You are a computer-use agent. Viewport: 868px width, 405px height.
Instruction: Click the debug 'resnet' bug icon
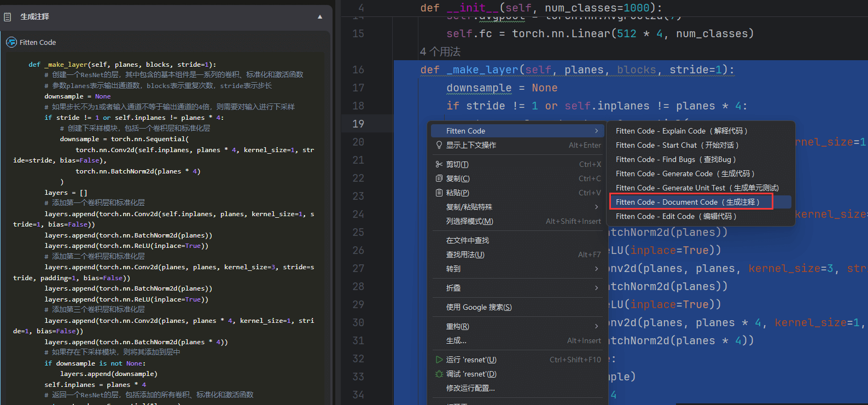(439, 374)
